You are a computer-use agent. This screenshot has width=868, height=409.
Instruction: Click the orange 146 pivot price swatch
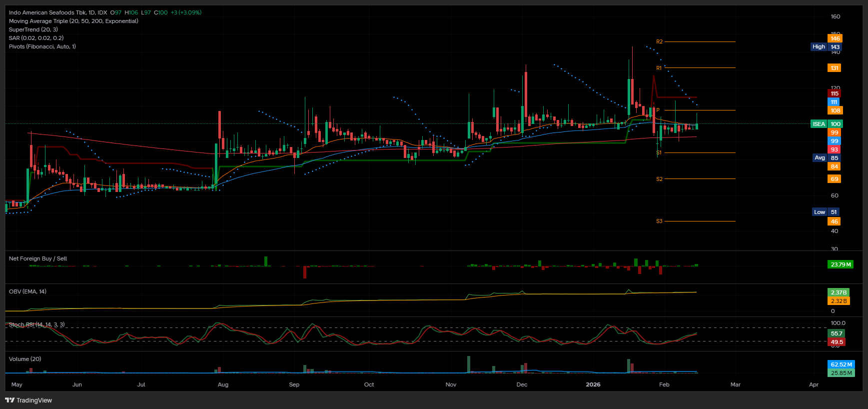pos(835,38)
